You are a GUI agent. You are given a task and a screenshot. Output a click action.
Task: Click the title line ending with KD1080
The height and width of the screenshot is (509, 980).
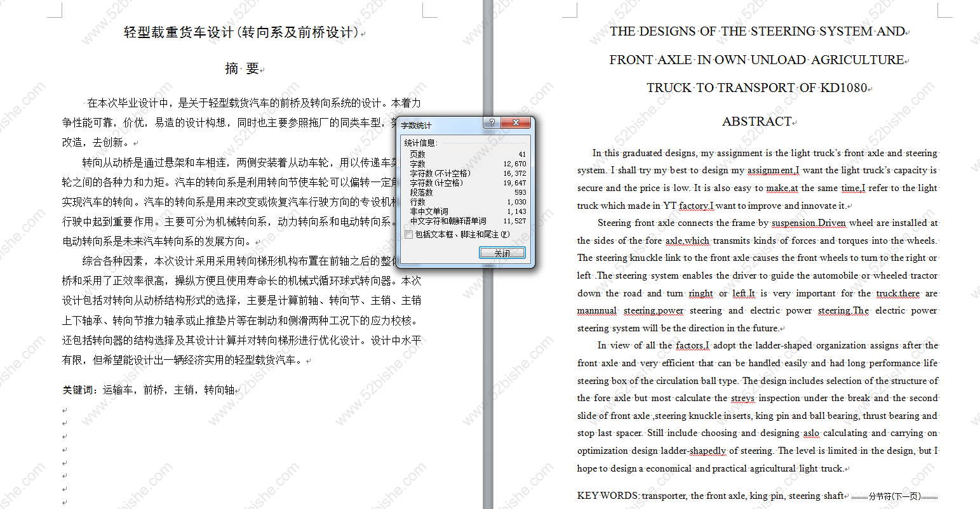point(756,88)
